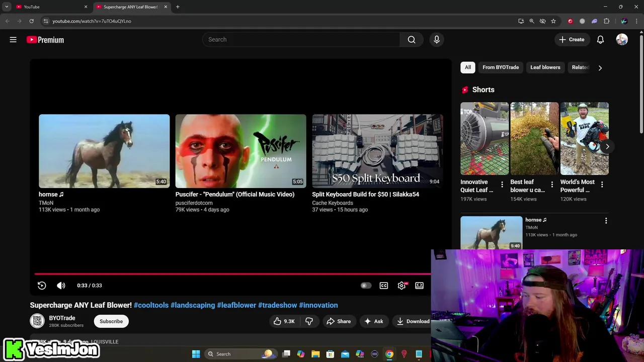Click the #innovation hashtag
Image resolution: width=644 pixels, height=362 pixels.
318,305
